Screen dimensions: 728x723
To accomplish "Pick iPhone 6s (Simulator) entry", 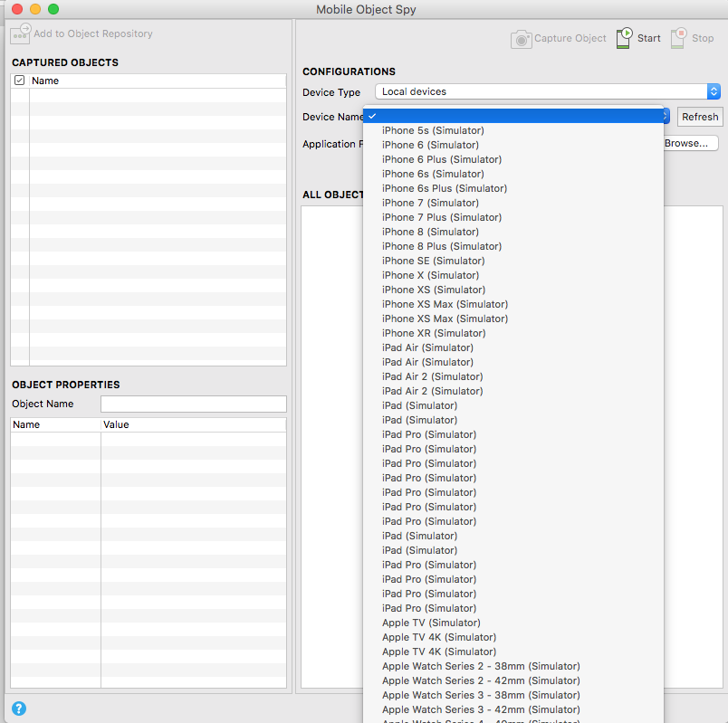I will coord(513,174).
